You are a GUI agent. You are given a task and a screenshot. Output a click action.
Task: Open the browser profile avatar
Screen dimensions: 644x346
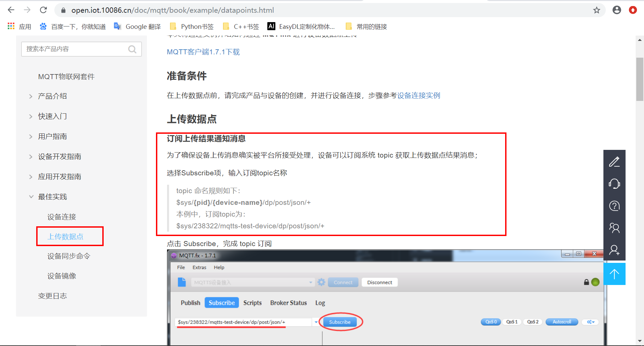(616, 10)
